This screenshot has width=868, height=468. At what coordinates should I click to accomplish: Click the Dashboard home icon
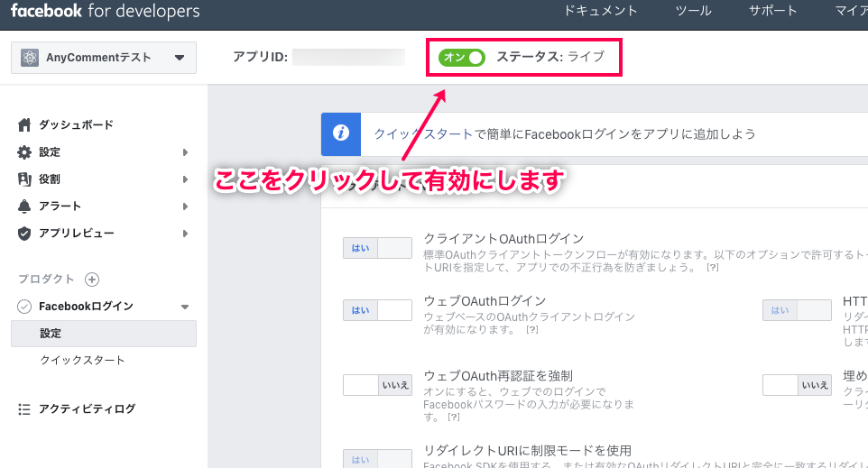click(24, 124)
